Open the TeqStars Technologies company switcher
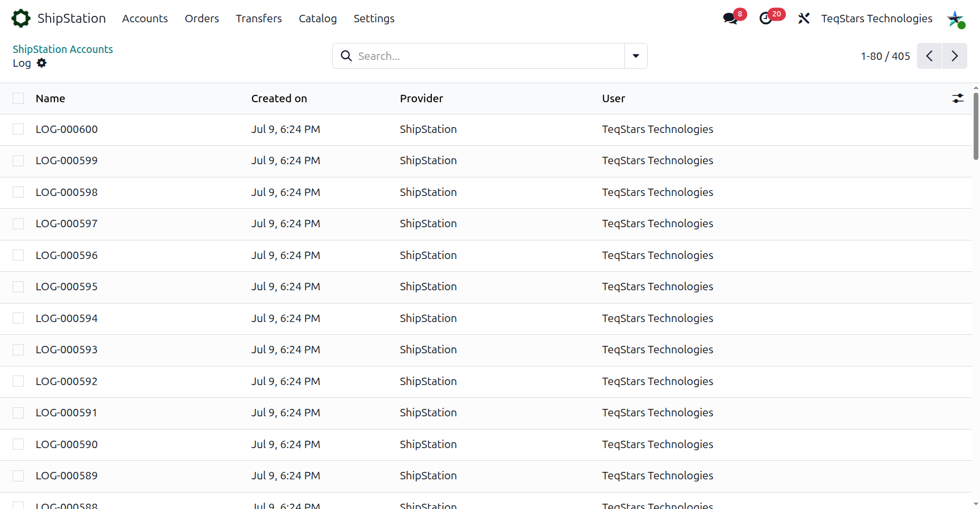This screenshot has height=509, width=980. 877,19
